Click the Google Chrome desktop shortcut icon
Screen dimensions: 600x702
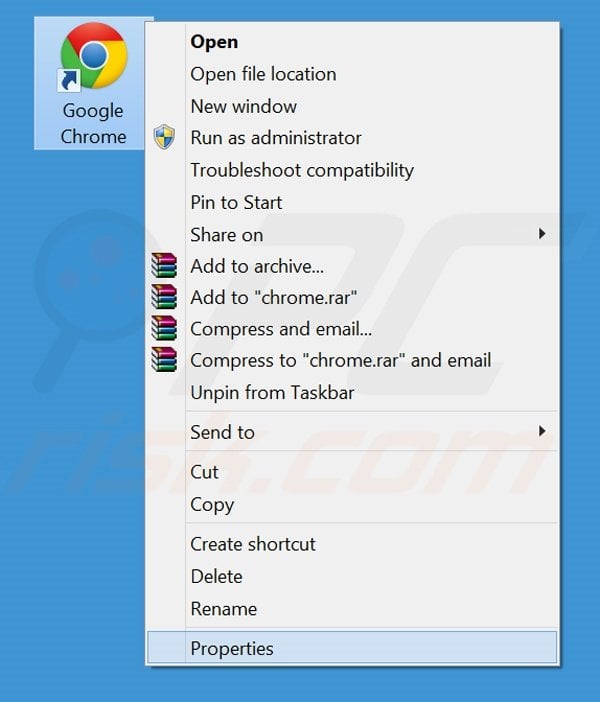point(93,58)
